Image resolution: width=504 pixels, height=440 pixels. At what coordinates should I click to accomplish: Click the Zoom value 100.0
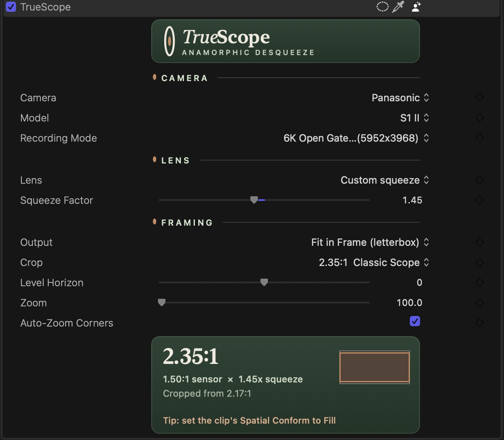click(409, 303)
